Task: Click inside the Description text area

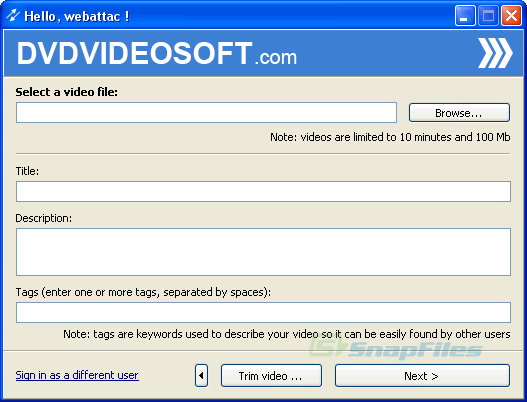Action: click(263, 252)
